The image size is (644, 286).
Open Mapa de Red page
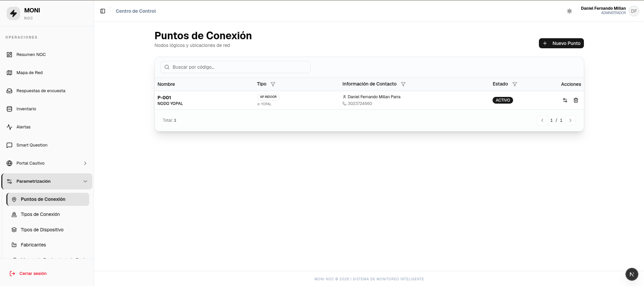47,73
